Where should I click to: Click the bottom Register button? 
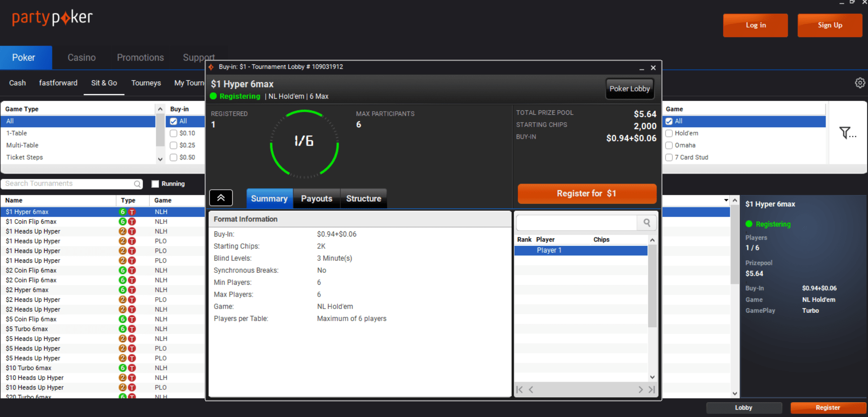(828, 407)
